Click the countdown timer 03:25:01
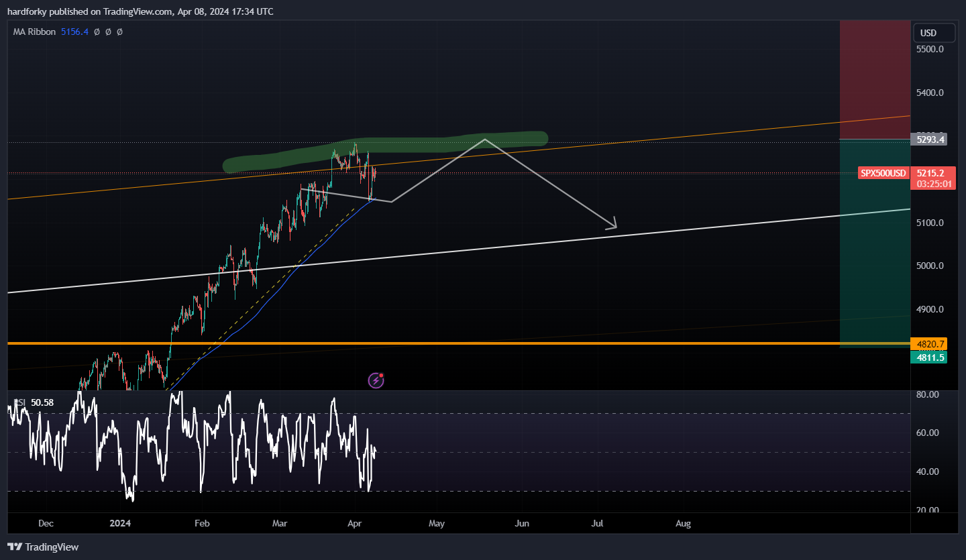Screen dimensions: 966x560 pyautogui.click(x=932, y=184)
